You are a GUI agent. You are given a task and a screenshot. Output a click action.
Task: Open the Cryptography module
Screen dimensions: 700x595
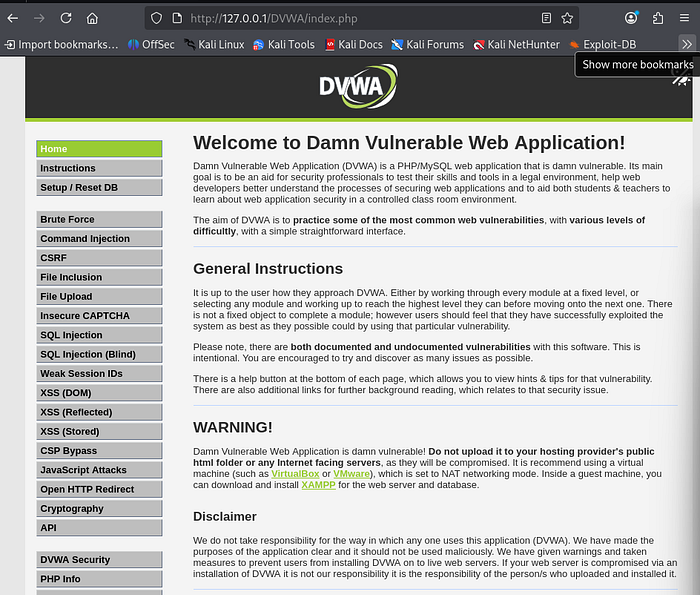(x=99, y=508)
